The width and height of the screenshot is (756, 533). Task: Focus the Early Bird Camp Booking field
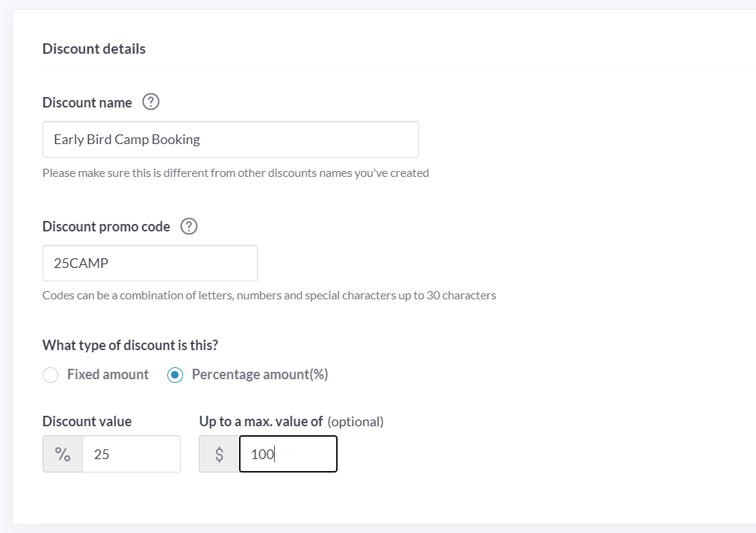click(x=231, y=140)
